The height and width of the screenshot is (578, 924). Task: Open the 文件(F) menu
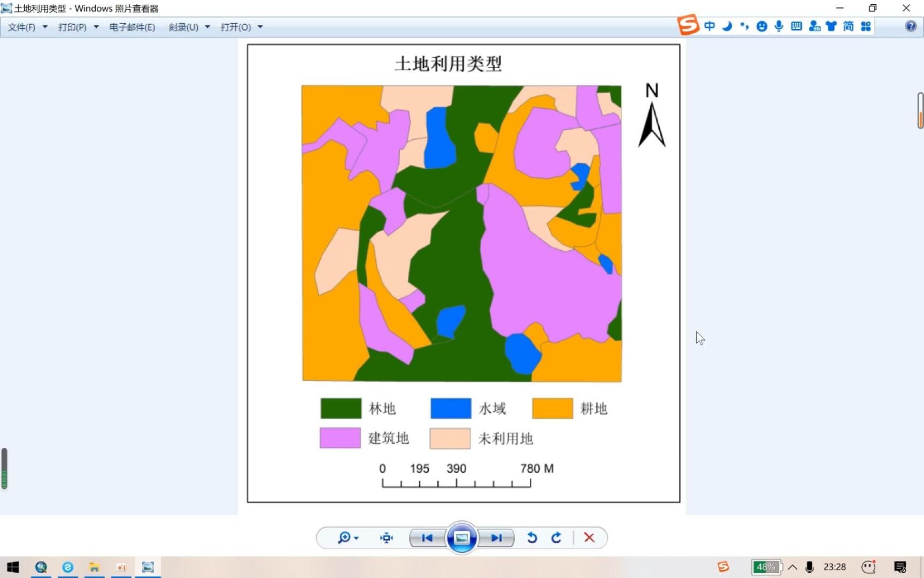point(22,27)
